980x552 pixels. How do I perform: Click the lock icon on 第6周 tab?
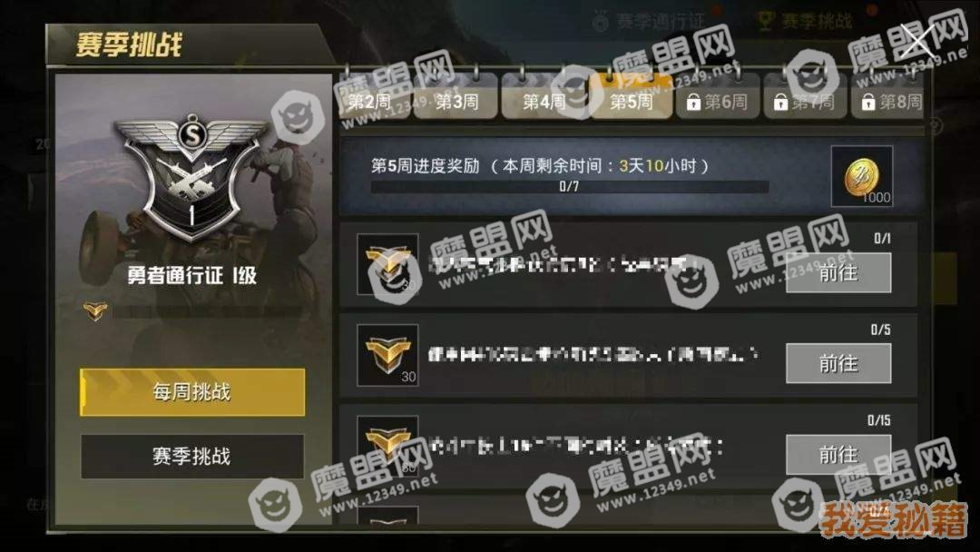[x=693, y=102]
